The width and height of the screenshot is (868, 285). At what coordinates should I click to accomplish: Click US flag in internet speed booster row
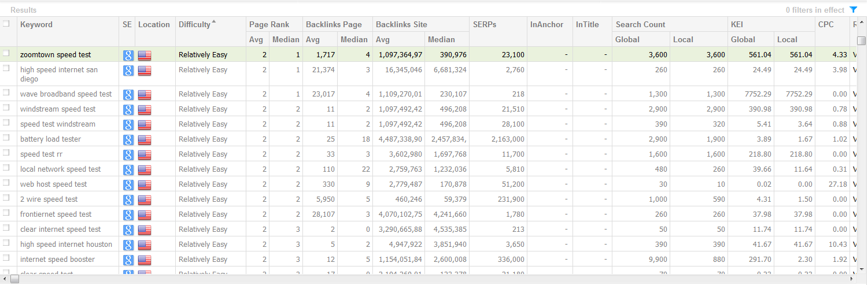pyautogui.click(x=145, y=260)
